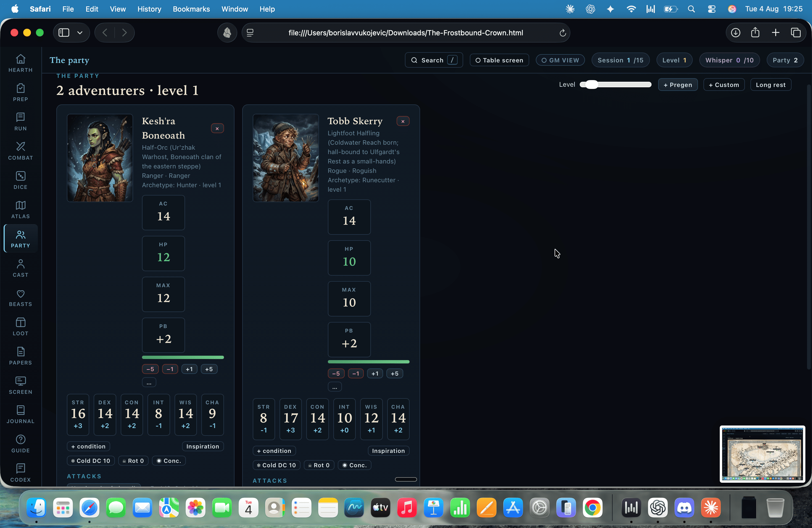
Task: Open the Edit menu
Action: click(92, 9)
